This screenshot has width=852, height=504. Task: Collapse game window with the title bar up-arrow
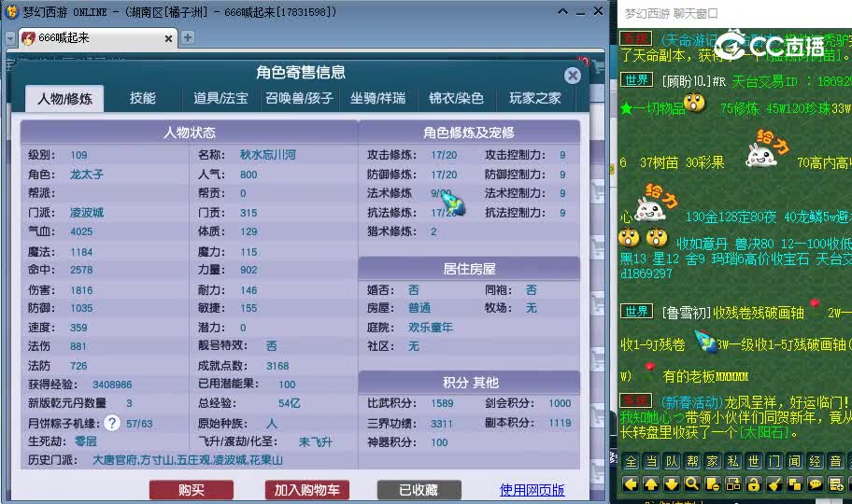tap(563, 11)
